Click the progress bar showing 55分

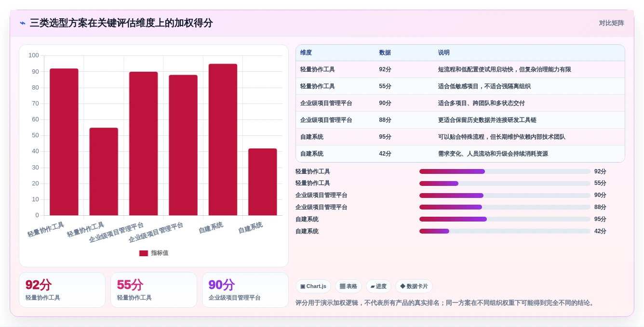(x=505, y=183)
